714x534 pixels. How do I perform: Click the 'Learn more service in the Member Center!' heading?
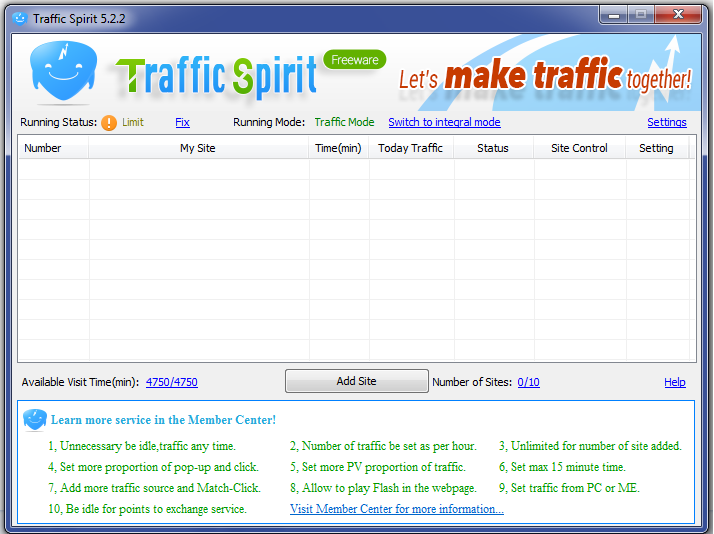(163, 420)
